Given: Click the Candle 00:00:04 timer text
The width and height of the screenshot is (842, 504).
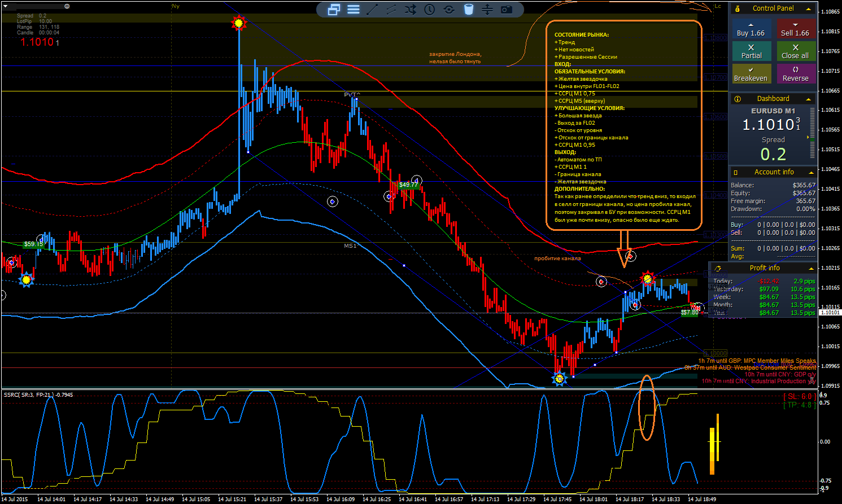Looking at the screenshot, I should [38, 33].
